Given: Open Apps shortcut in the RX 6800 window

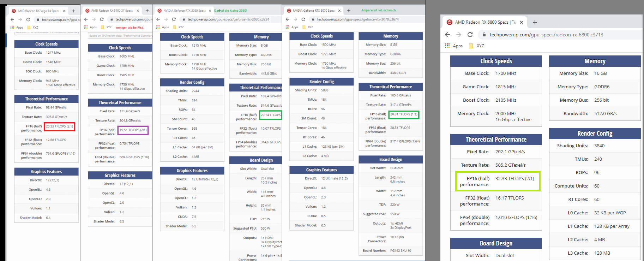Looking at the screenshot, I should click(454, 46).
